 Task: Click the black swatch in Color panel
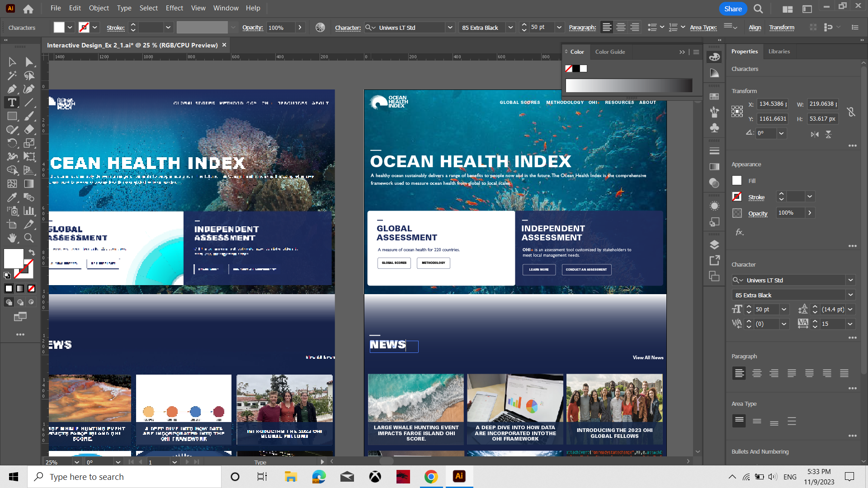576,69
